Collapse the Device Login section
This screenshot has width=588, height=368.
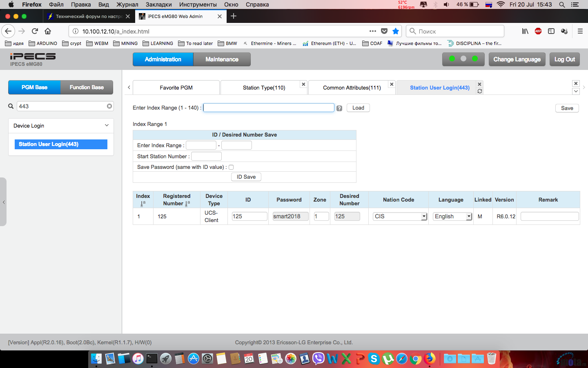click(x=107, y=126)
